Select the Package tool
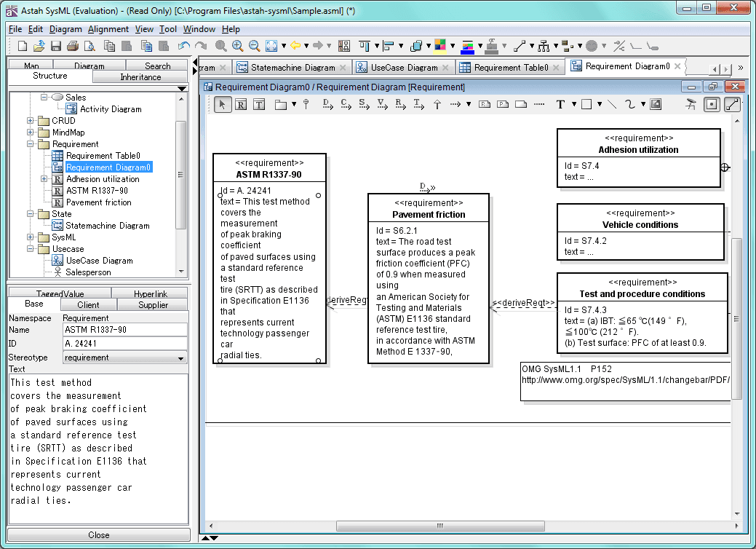Viewport: 756px width, 549px height. pos(281,104)
